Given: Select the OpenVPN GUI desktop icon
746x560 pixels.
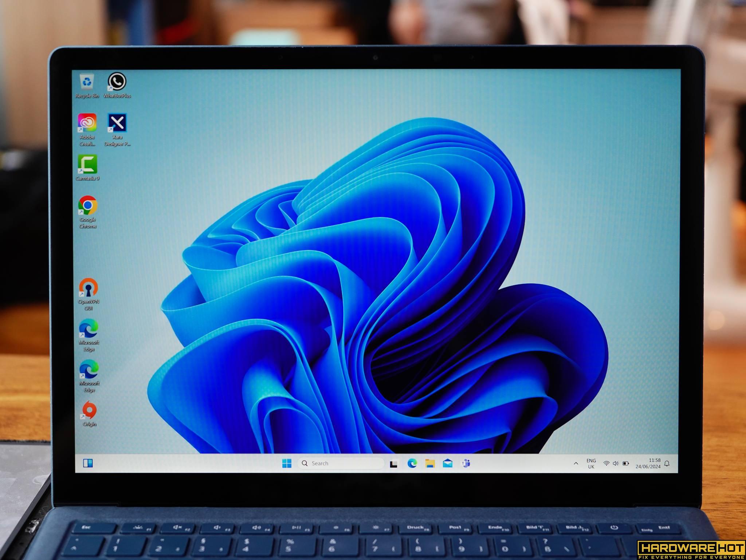Looking at the screenshot, I should tap(89, 288).
